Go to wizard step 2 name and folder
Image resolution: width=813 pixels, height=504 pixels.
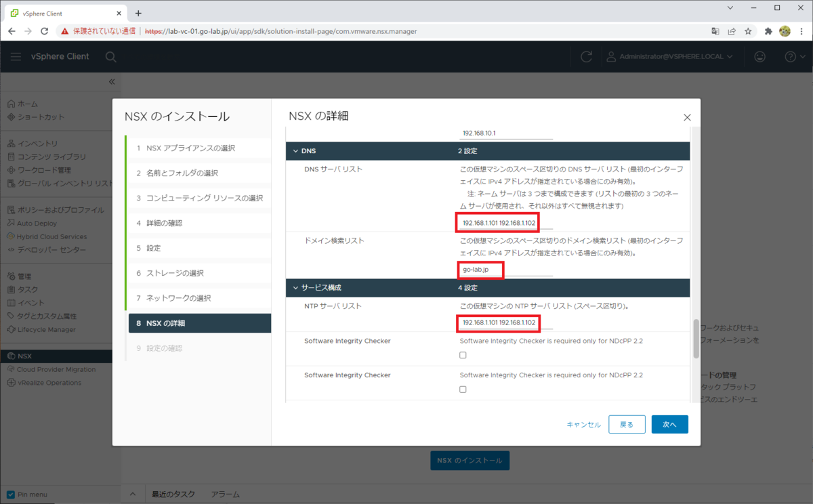(x=199, y=173)
